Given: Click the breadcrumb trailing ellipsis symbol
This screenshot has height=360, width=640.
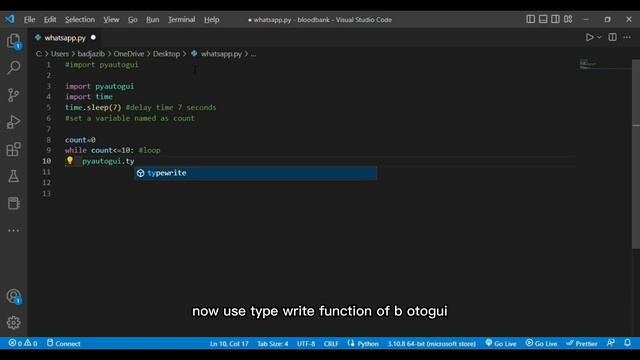Looking at the screenshot, I should click(x=253, y=54).
